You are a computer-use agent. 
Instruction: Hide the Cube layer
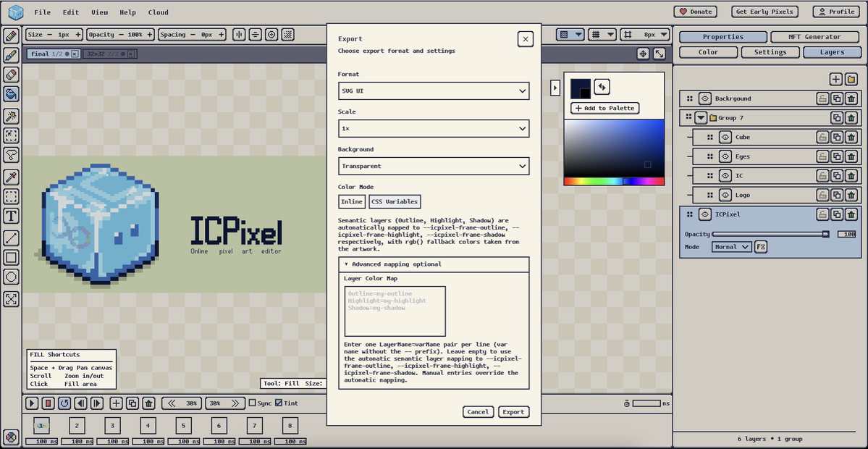point(725,138)
